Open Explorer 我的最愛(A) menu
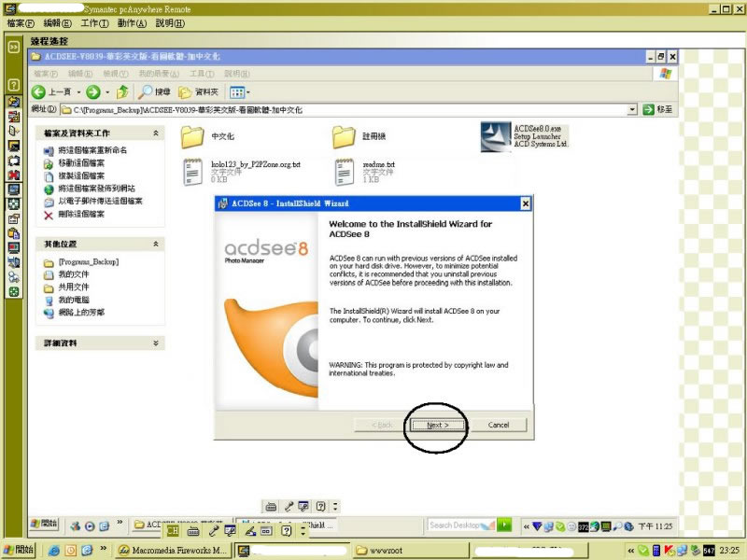The image size is (747, 560). pyautogui.click(x=159, y=74)
